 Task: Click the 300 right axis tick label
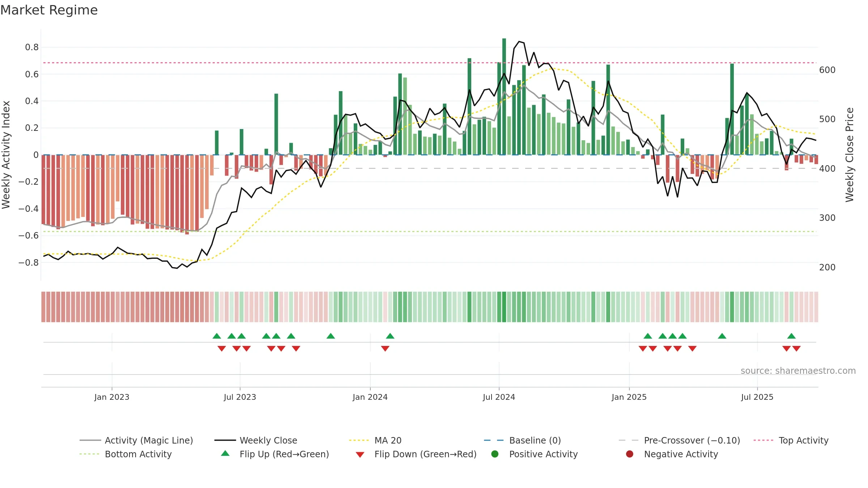pos(827,218)
